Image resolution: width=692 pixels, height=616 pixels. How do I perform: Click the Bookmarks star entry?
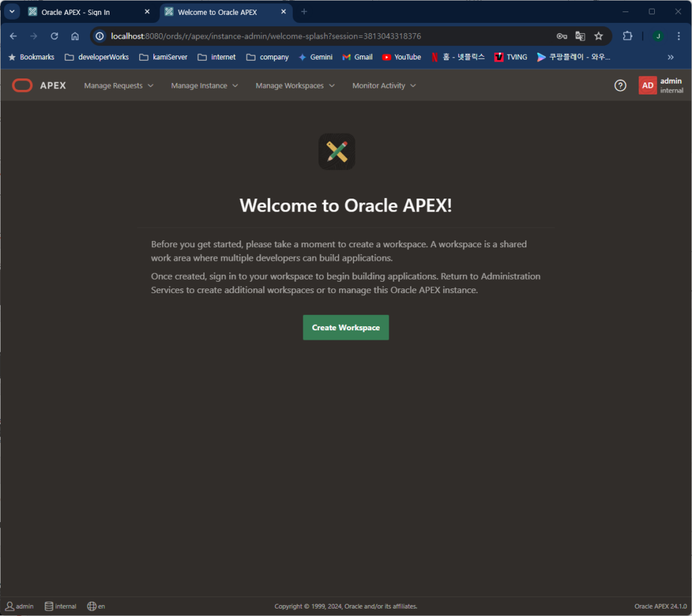[31, 57]
